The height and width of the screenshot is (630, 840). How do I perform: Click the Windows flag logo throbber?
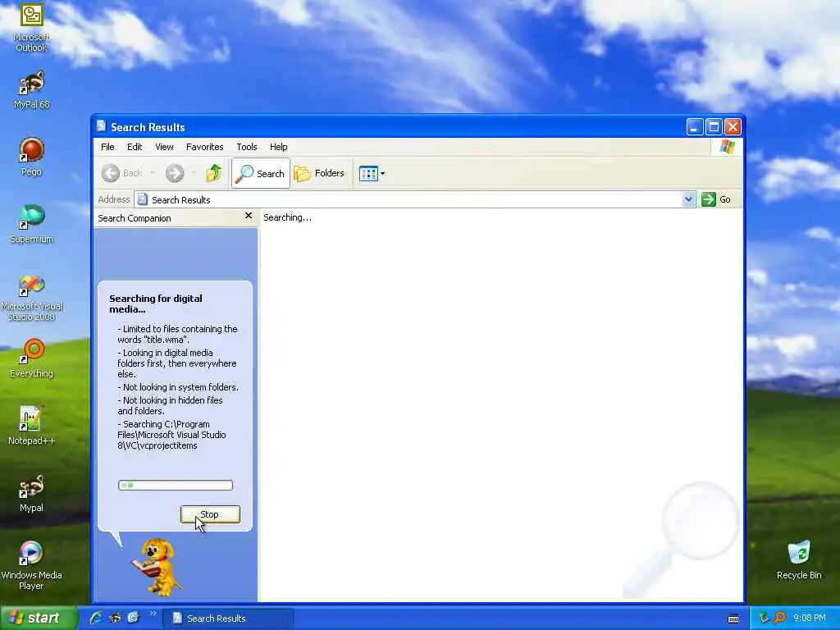[x=728, y=147]
